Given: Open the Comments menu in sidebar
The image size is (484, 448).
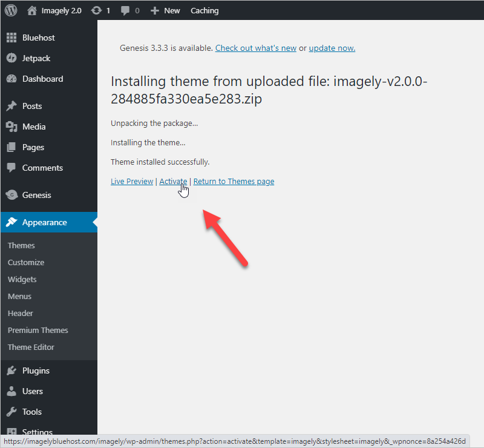Looking at the screenshot, I should pyautogui.click(x=42, y=168).
